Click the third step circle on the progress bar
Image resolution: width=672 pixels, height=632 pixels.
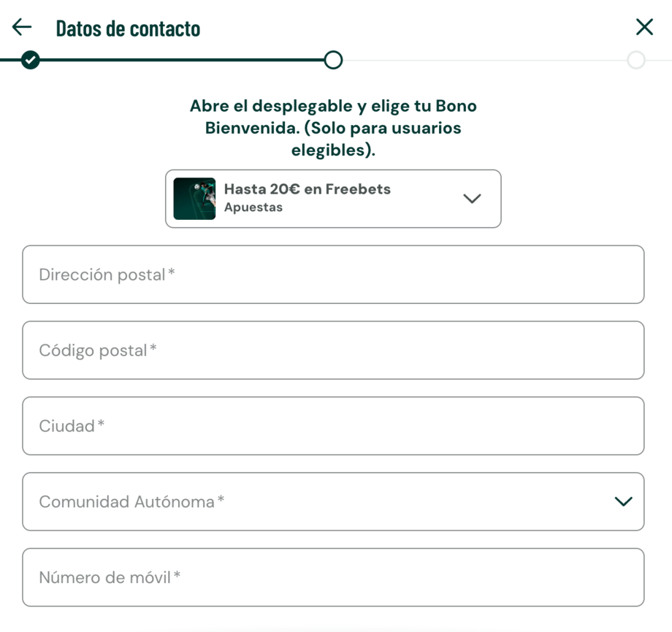(637, 60)
